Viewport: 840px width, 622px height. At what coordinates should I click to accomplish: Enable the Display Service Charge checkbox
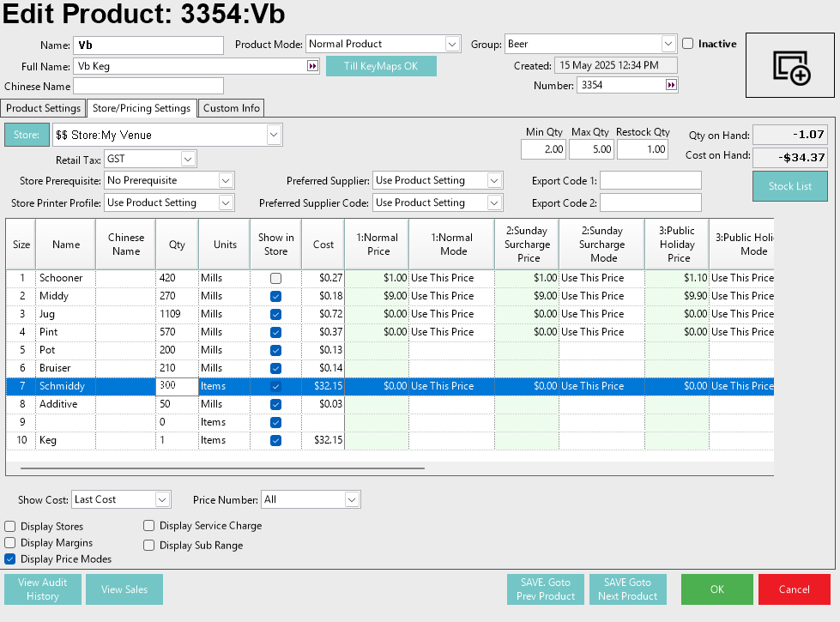(149, 526)
